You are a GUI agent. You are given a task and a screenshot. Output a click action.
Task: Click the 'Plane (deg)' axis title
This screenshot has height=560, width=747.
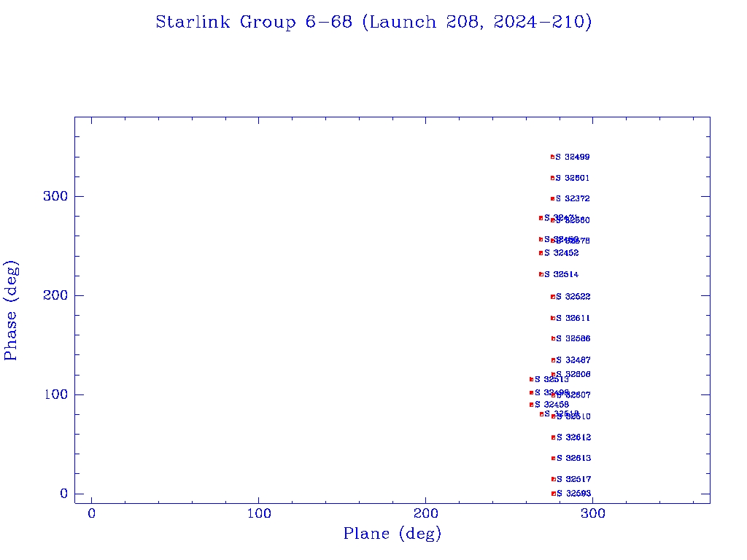tap(392, 534)
